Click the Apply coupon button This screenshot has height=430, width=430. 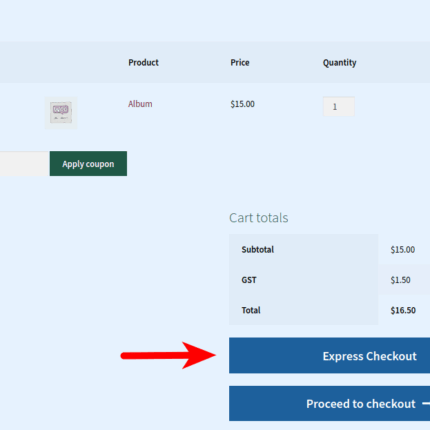(x=88, y=164)
